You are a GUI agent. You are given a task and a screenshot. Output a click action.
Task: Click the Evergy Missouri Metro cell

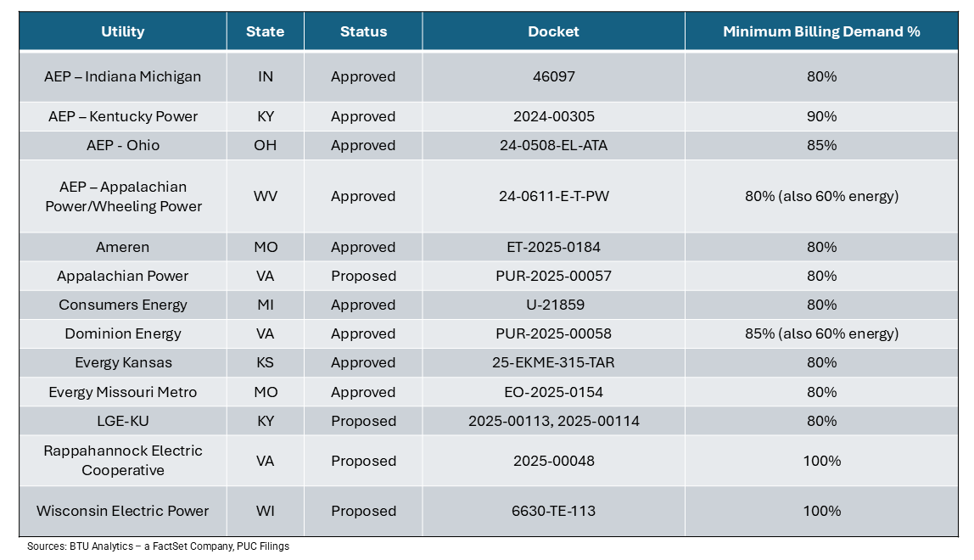(123, 392)
